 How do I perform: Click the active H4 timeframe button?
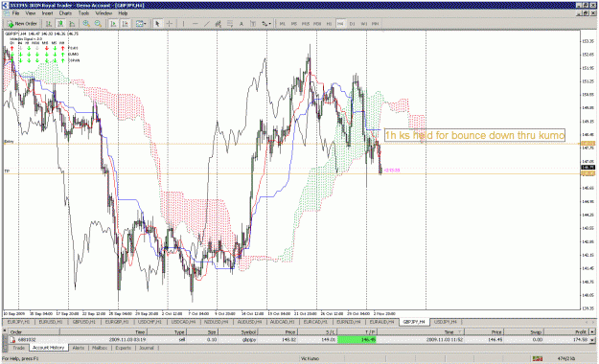[340, 24]
